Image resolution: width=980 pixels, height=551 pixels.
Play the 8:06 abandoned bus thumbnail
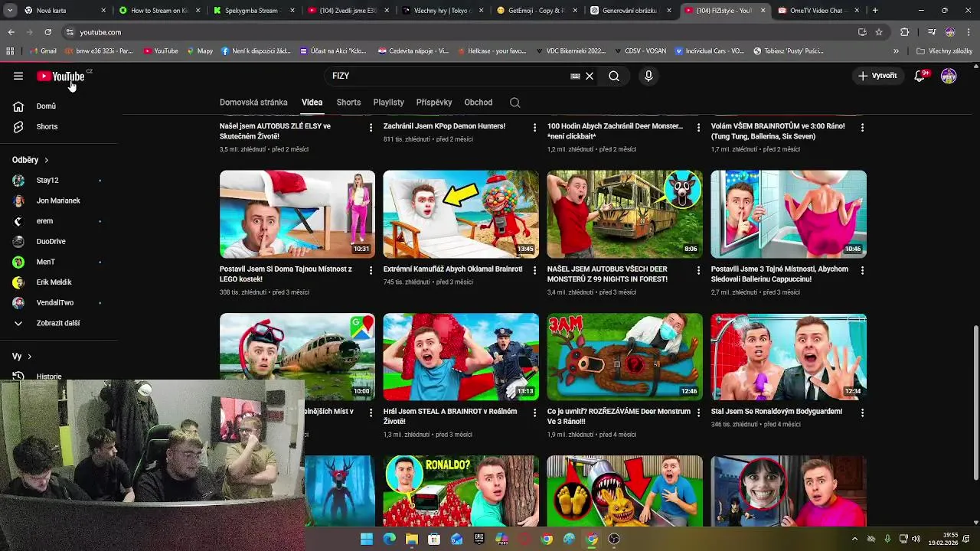pos(625,214)
